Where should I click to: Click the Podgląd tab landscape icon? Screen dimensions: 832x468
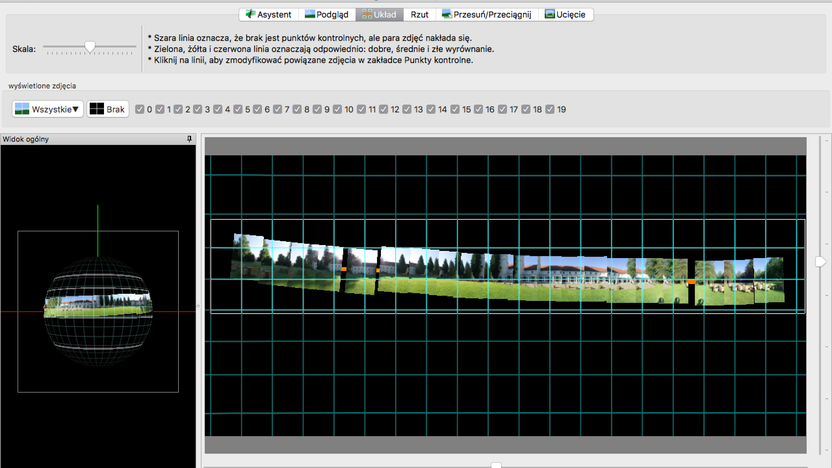click(x=310, y=14)
